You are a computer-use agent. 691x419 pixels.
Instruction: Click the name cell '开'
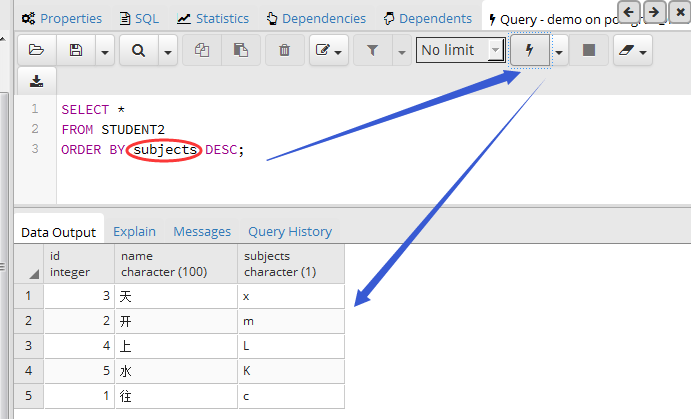click(176, 321)
